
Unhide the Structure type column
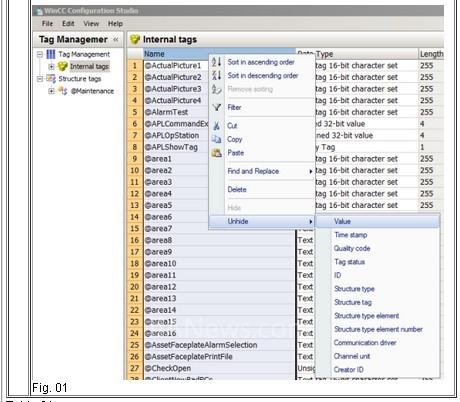354,289
